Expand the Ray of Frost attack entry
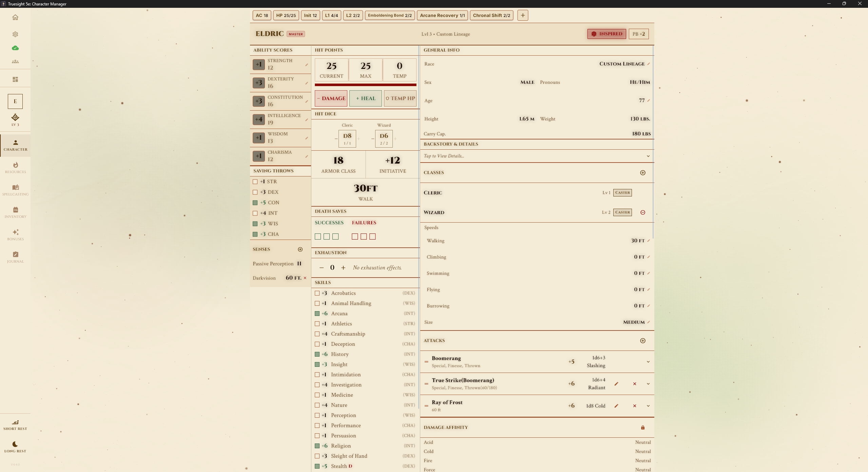Viewport: 868px width, 472px height. 648,406
